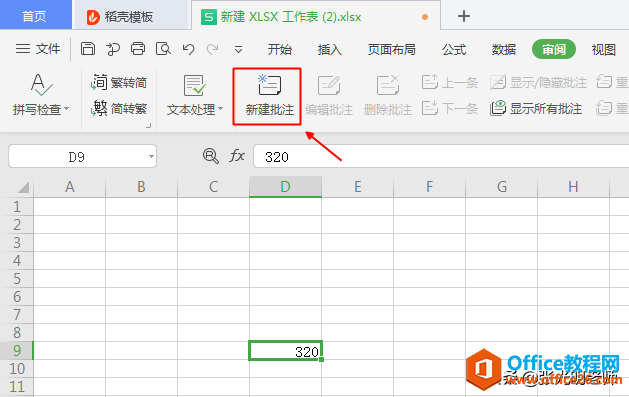Click the select-all corner triangle
Image resolution: width=629 pixels, height=397 pixels.
(23, 187)
